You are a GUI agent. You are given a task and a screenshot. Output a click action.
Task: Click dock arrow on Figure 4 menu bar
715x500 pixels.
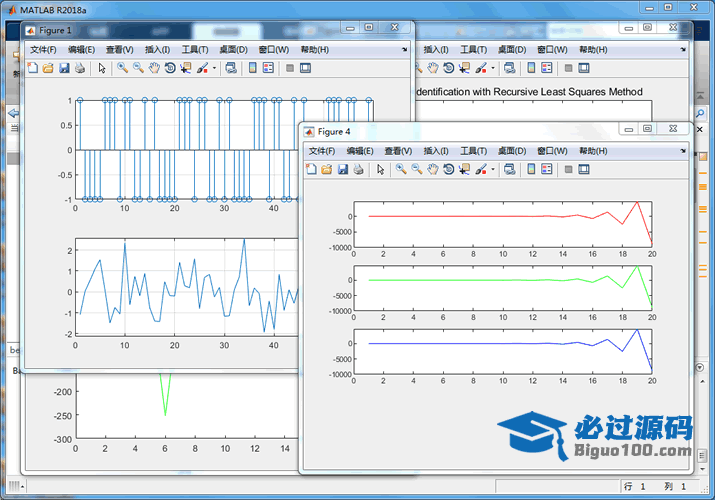click(683, 150)
